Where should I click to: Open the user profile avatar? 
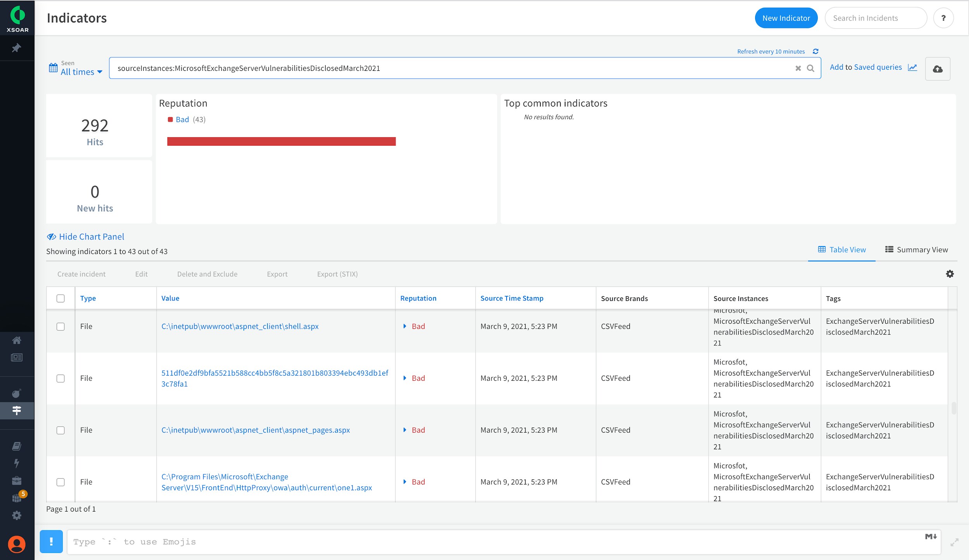[17, 544]
